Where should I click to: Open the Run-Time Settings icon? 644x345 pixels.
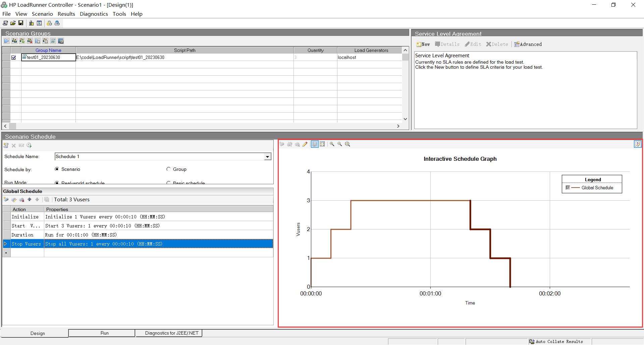click(38, 41)
